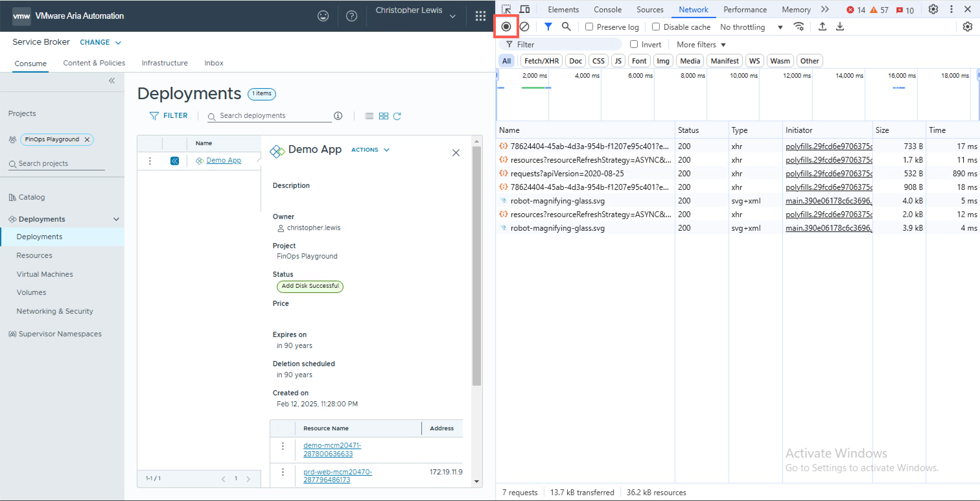This screenshot has height=501, width=980.
Task: Open the network search magnifier
Action: tap(566, 27)
